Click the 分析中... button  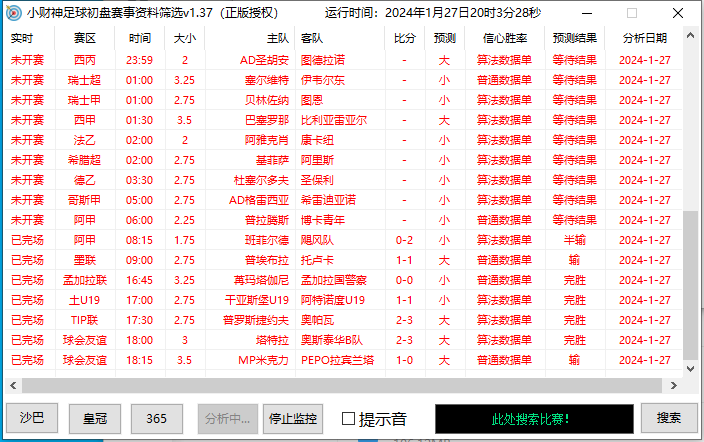point(228,419)
